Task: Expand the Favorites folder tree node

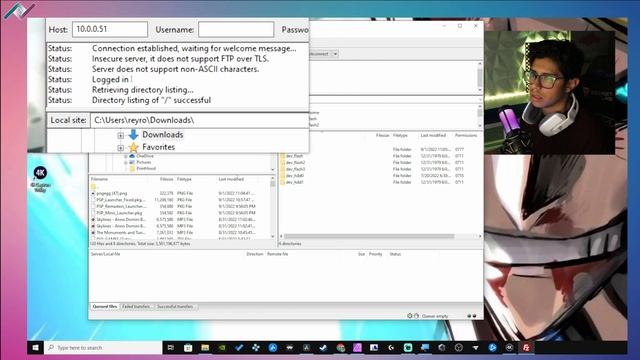Action: (120, 147)
